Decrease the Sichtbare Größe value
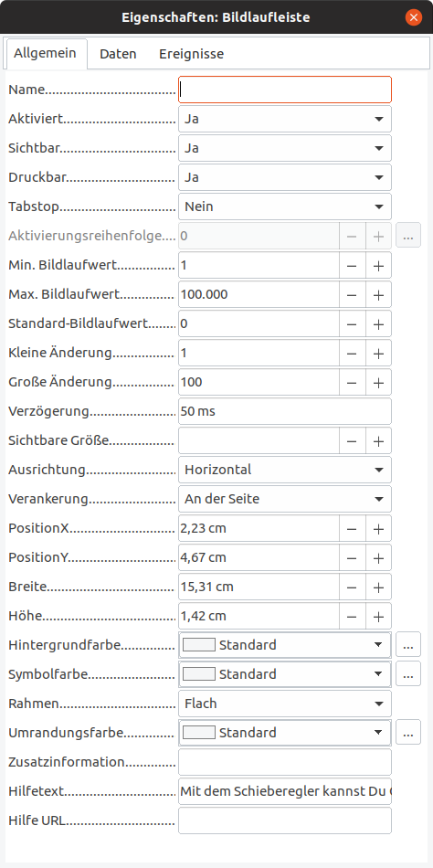Screen dimensions: 433x868 [353, 440]
